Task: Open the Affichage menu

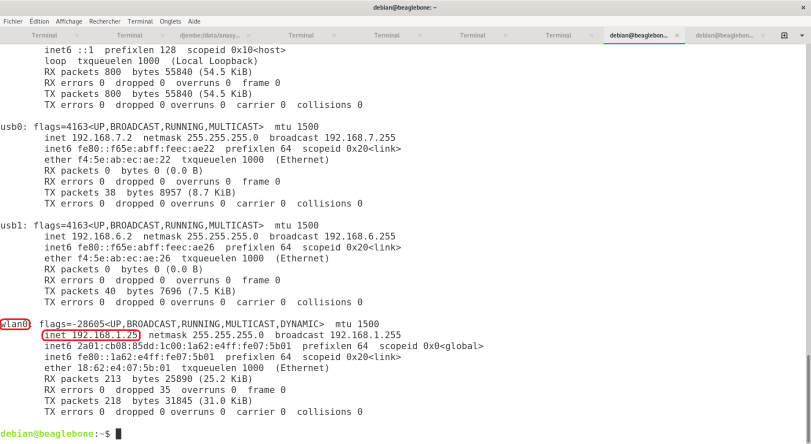Action: click(x=69, y=21)
